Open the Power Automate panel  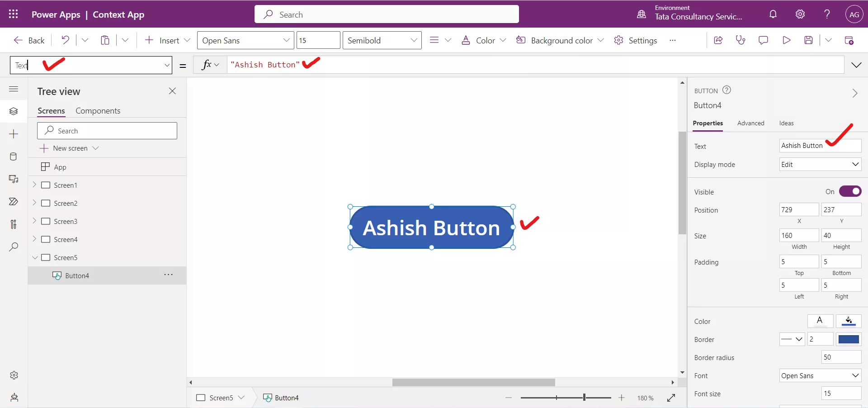pos(14,202)
